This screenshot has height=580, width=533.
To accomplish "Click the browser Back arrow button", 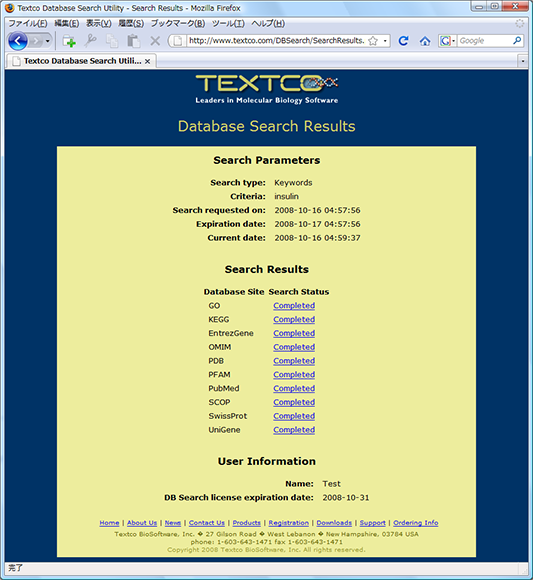I will (18, 41).
